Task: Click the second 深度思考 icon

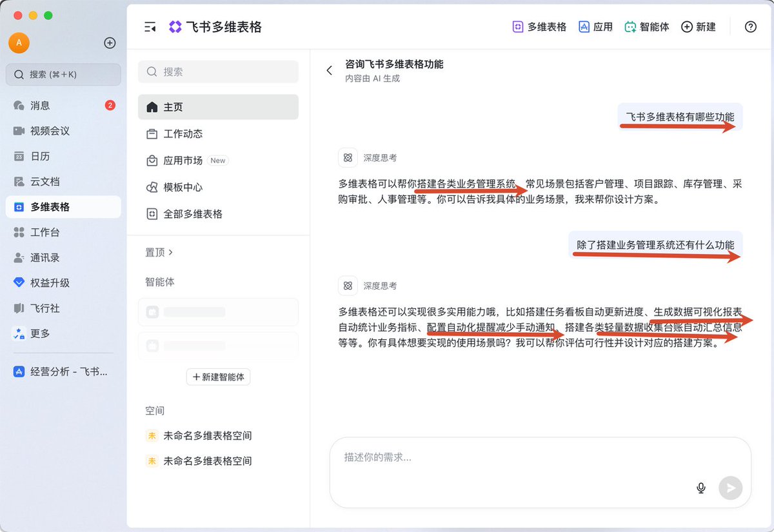Action: click(348, 286)
